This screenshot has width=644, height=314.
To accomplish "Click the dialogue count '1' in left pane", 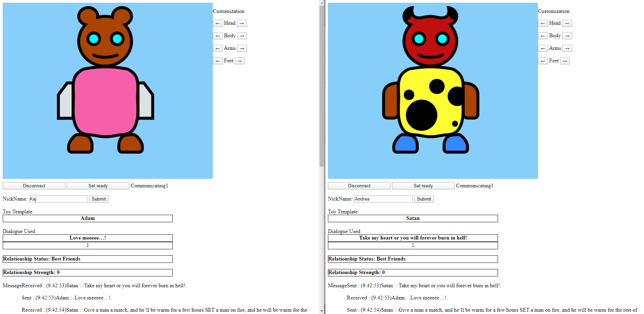I will coord(88,246).
